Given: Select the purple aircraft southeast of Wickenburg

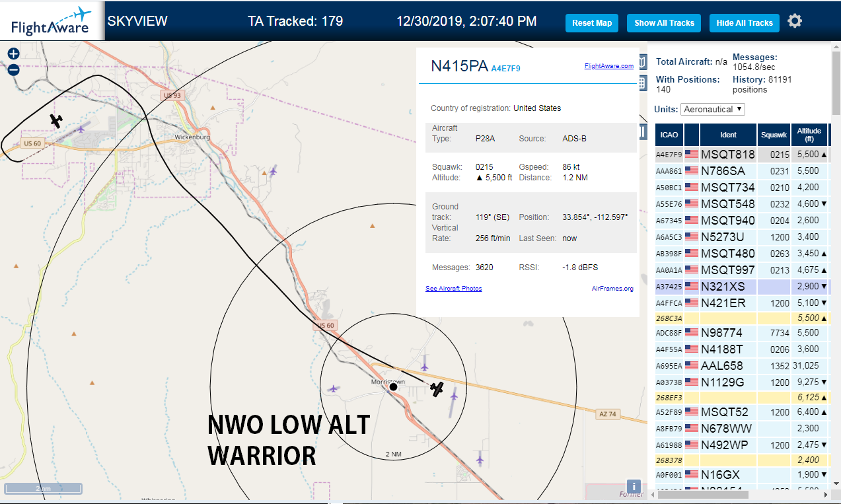Looking at the screenshot, I should tap(273, 172).
